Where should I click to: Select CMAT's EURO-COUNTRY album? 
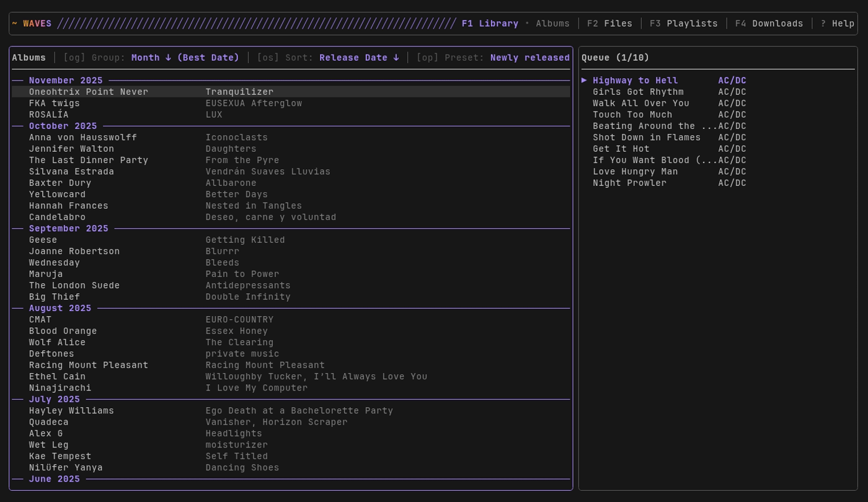point(291,320)
